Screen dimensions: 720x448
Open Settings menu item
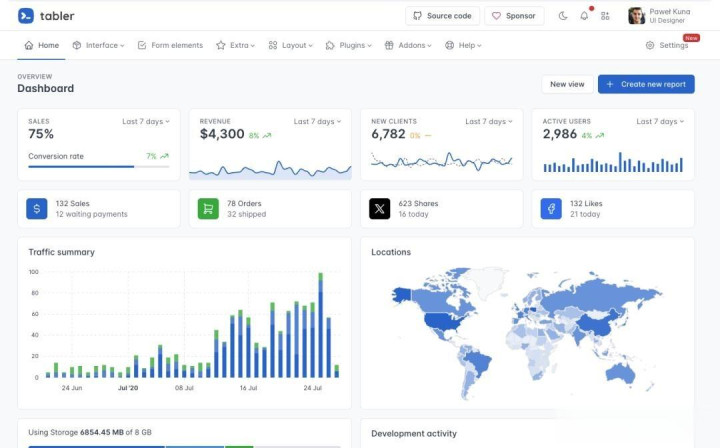point(667,45)
